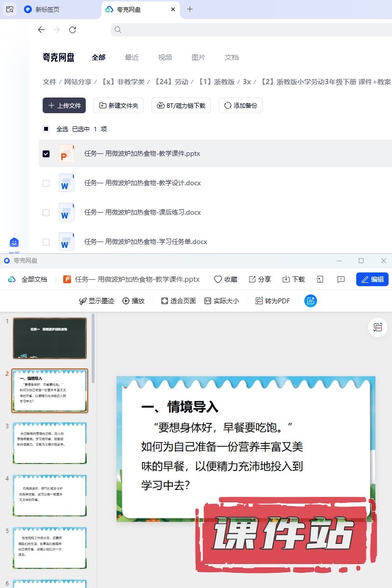Click the feedback message icon beside 编辑
The image size is (392, 588).
click(341, 279)
